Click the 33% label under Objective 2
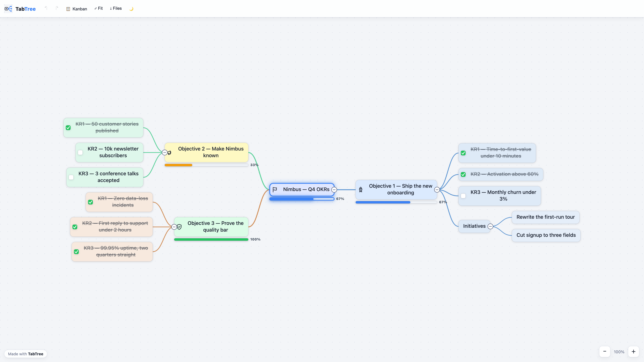 pos(254,165)
